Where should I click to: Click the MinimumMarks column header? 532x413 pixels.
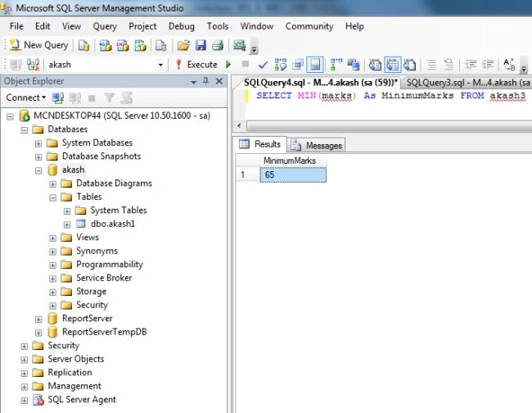(x=293, y=161)
